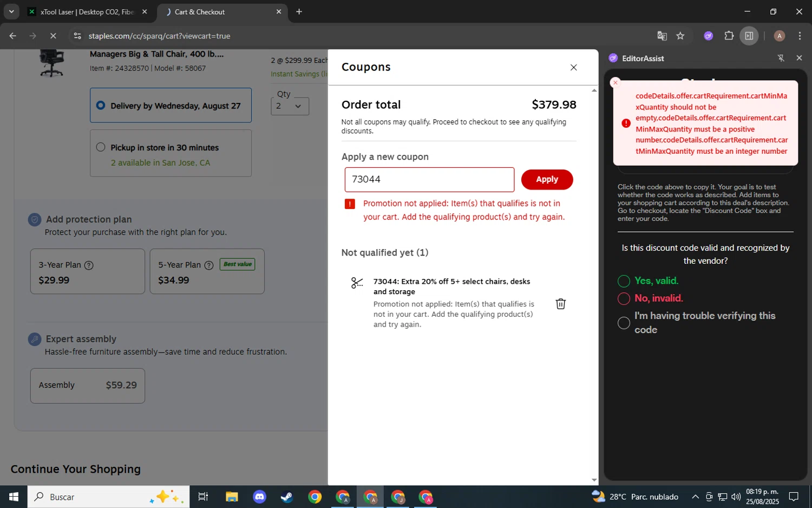Add the Assembly service for $59.29
This screenshot has width=812, height=508.
pos(88,386)
